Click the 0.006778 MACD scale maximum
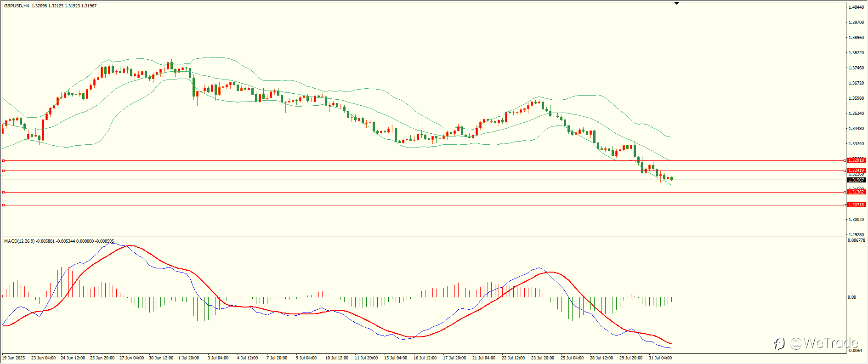868x364 pixels. coord(857,240)
